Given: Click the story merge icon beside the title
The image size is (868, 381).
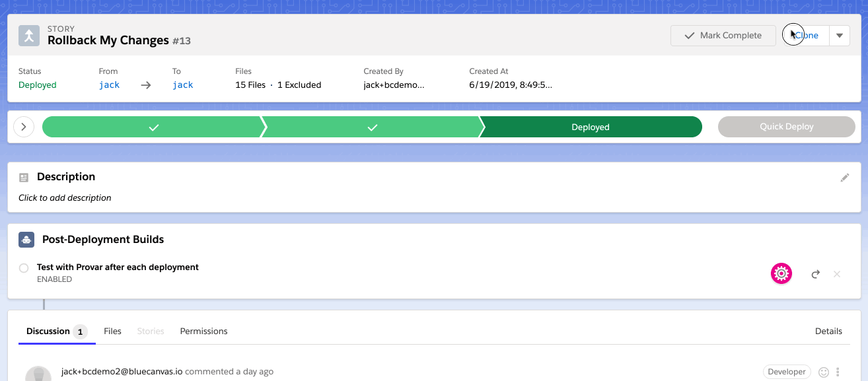Looking at the screenshot, I should pos(29,35).
